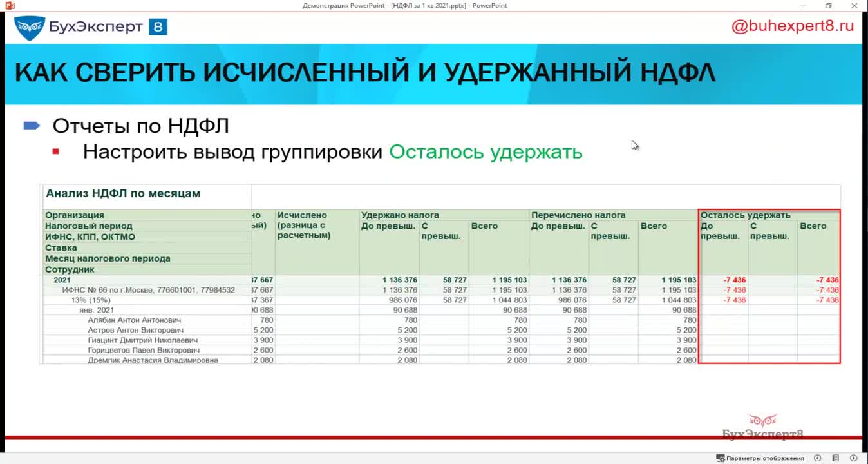
Task: Open Параметры отображения display settings
Action: tap(760, 458)
